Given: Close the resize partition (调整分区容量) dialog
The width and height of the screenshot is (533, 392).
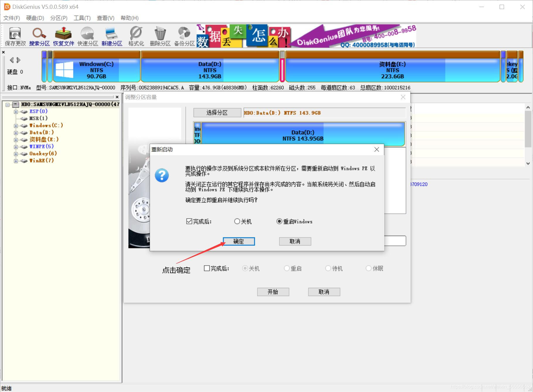Looking at the screenshot, I should 403,97.
